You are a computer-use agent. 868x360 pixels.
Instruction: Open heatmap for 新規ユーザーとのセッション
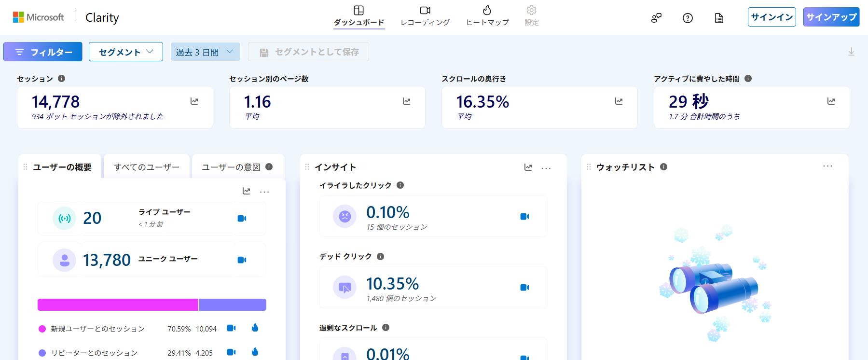[x=255, y=328]
